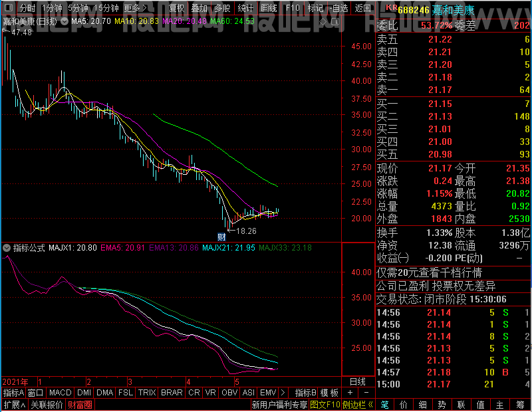Collapse the 侧边栏 sidebar

click(x=358, y=405)
